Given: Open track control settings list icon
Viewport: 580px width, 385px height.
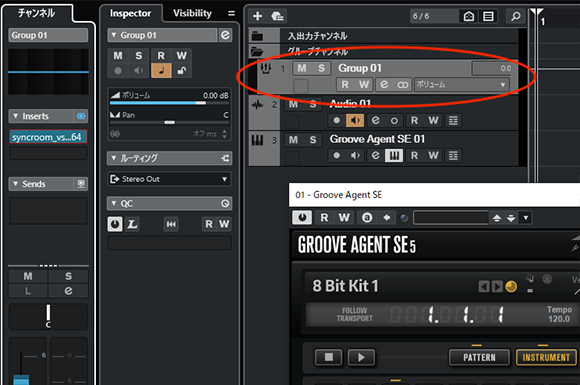Looking at the screenshot, I should [x=488, y=16].
